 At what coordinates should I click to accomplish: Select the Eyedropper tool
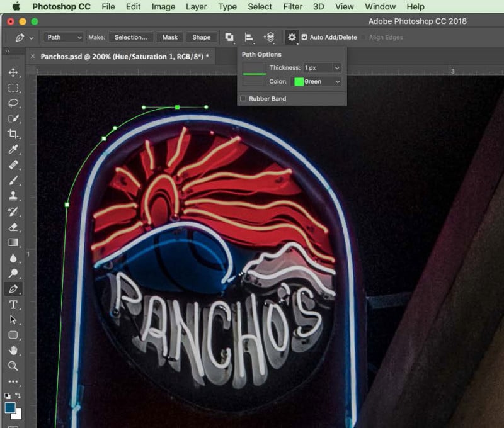[13, 149]
